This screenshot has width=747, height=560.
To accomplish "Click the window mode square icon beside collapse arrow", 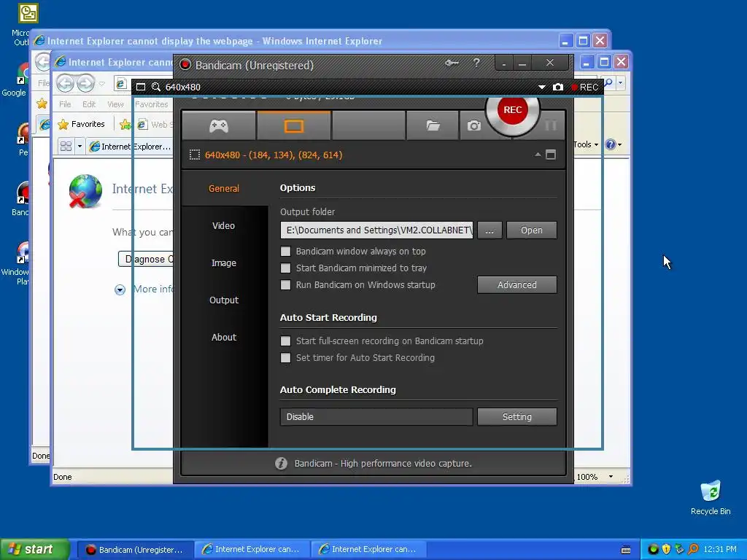I will pyautogui.click(x=551, y=155).
